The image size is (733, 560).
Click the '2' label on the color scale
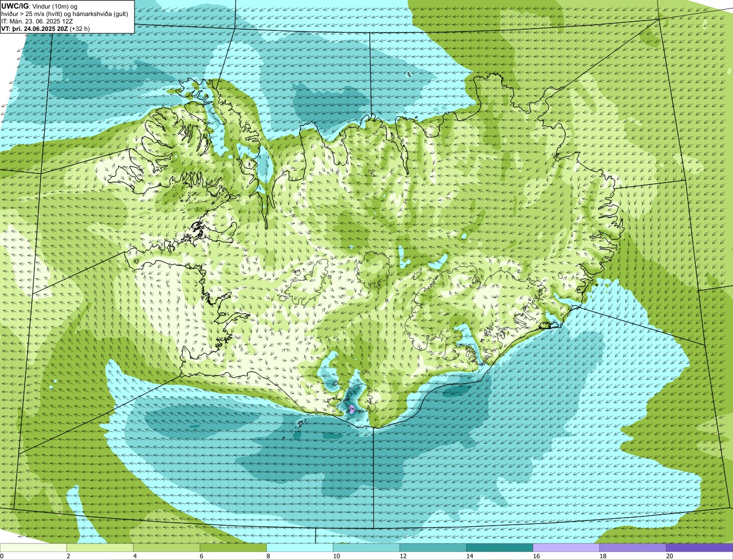[x=68, y=556]
